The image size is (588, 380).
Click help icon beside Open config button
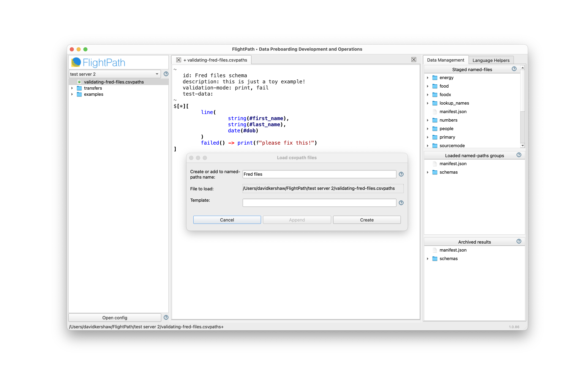(x=166, y=317)
